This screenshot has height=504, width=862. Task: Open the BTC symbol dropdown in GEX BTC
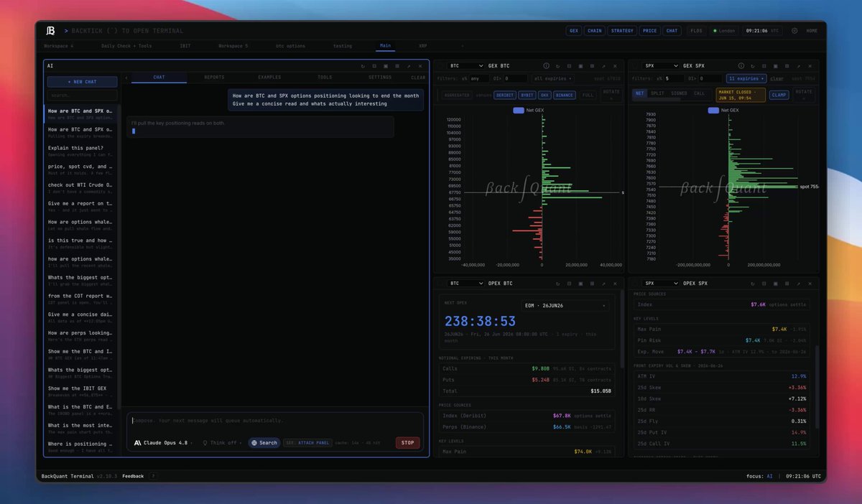465,65
